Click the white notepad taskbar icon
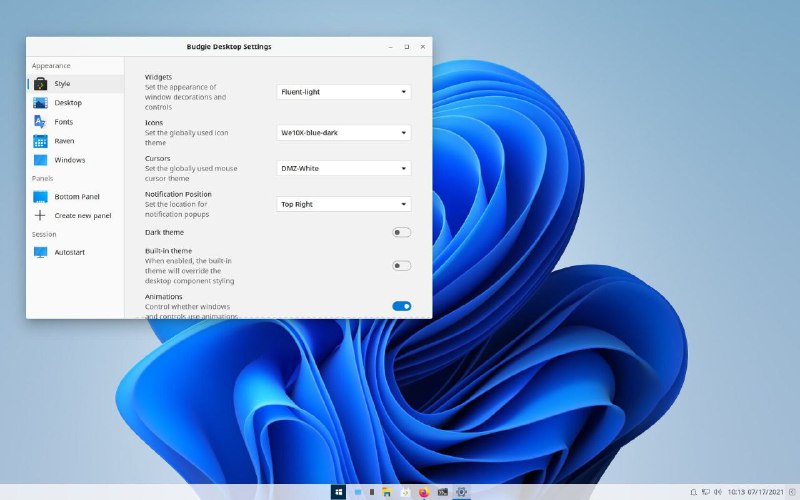The image size is (800, 500). (405, 492)
